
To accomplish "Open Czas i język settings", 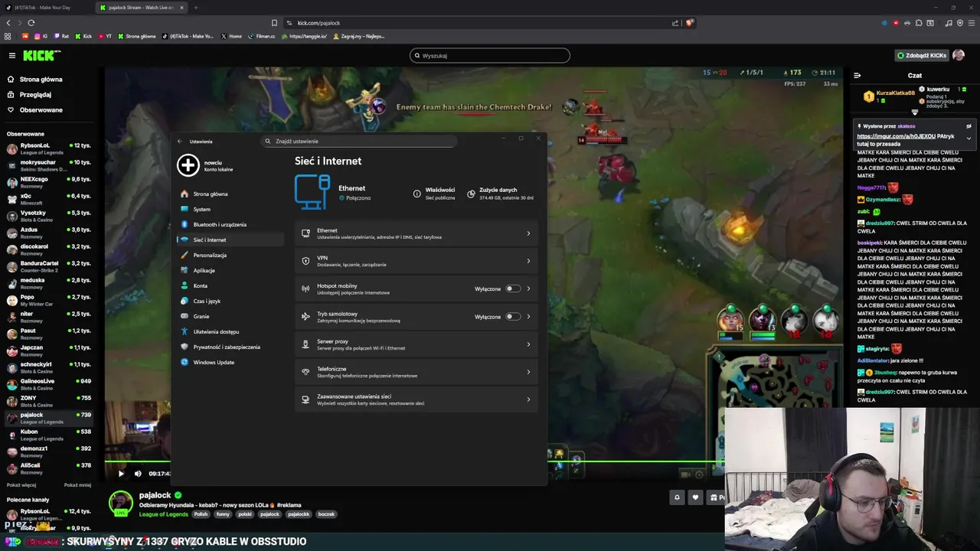I will pos(230,301).
